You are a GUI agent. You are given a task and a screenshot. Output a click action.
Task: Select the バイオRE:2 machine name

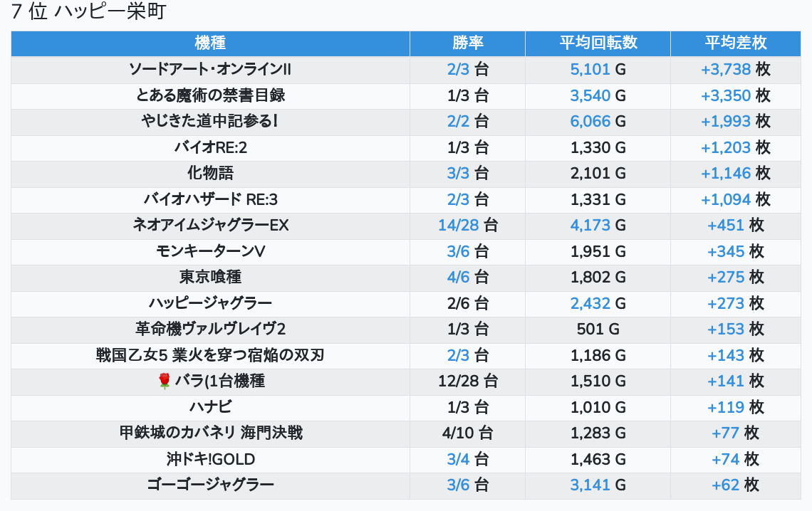(210, 147)
